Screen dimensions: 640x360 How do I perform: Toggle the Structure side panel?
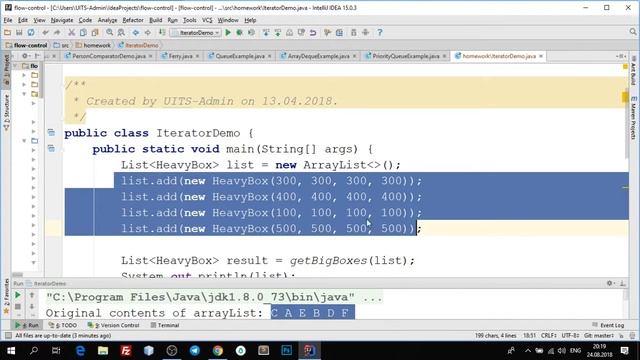coord(6,112)
